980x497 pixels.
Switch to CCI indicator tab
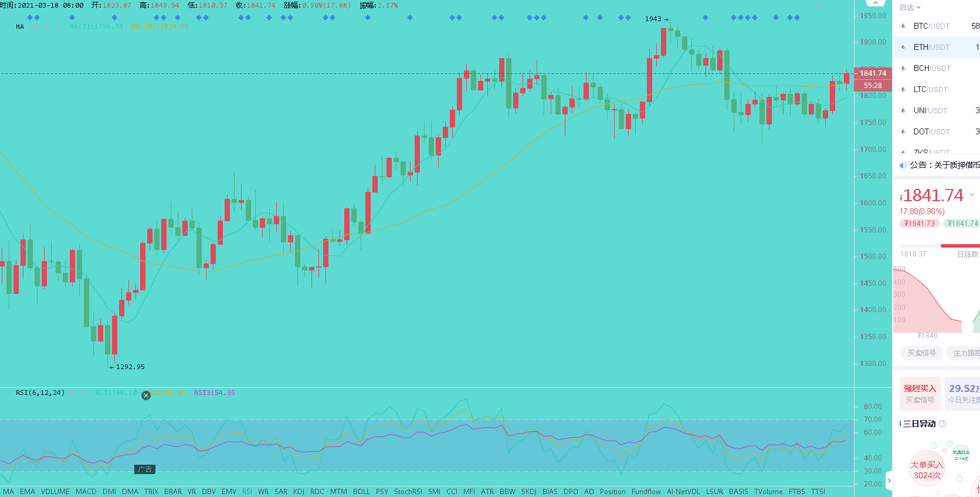pyautogui.click(x=452, y=492)
